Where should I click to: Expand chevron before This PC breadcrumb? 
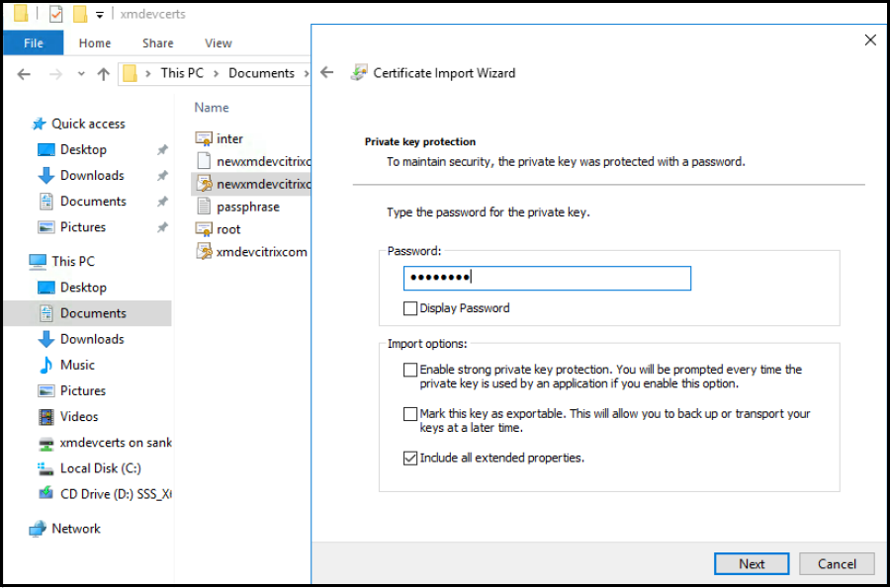click(148, 74)
